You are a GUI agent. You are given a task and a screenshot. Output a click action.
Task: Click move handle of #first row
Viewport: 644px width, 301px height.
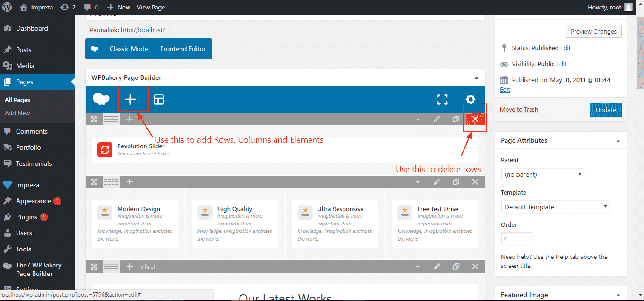[94, 267]
